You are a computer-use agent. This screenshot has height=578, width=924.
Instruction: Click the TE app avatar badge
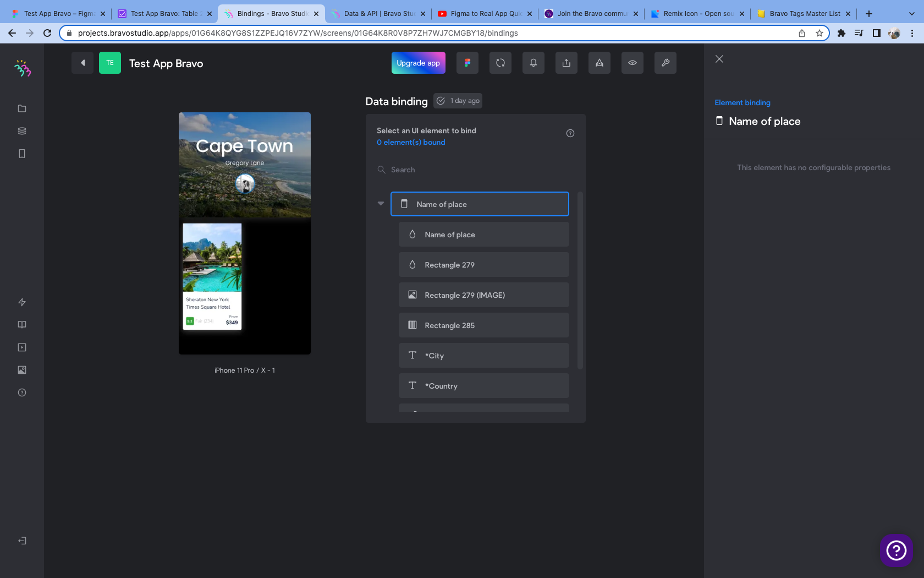[110, 63]
